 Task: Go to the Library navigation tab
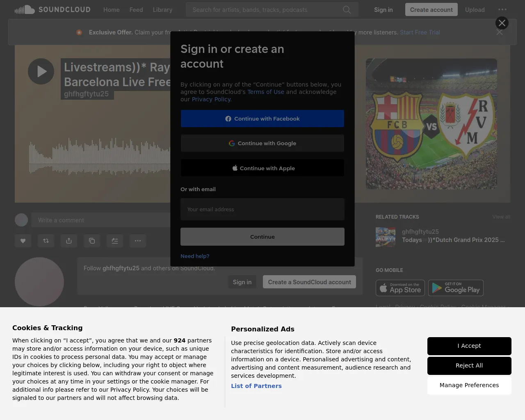click(162, 9)
